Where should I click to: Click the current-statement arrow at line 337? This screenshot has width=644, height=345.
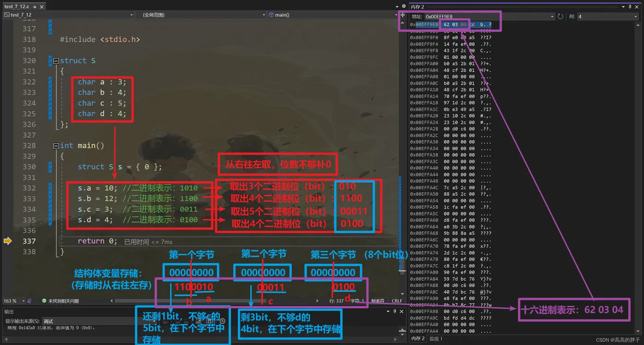pyautogui.click(x=7, y=241)
